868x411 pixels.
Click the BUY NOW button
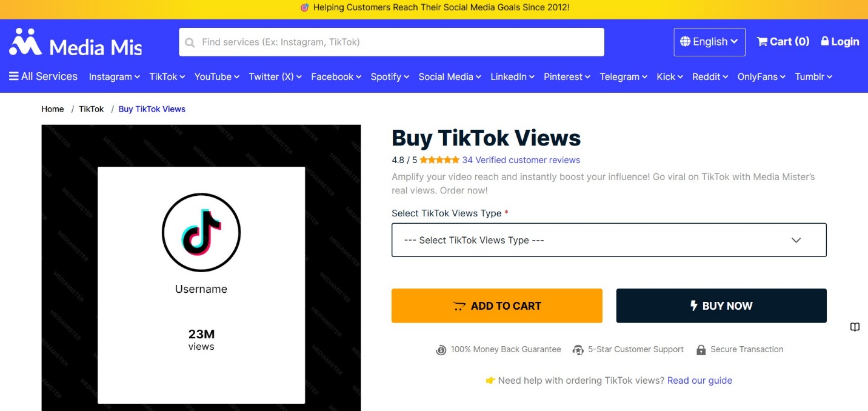click(x=721, y=306)
